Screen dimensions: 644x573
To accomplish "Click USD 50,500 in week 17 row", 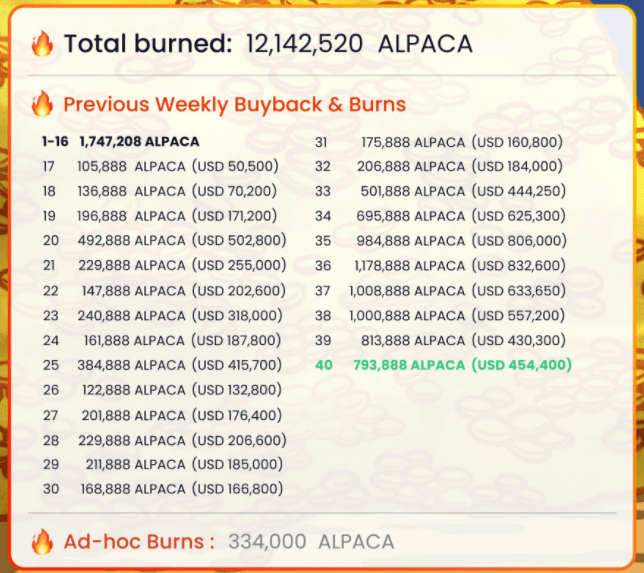I will [235, 166].
